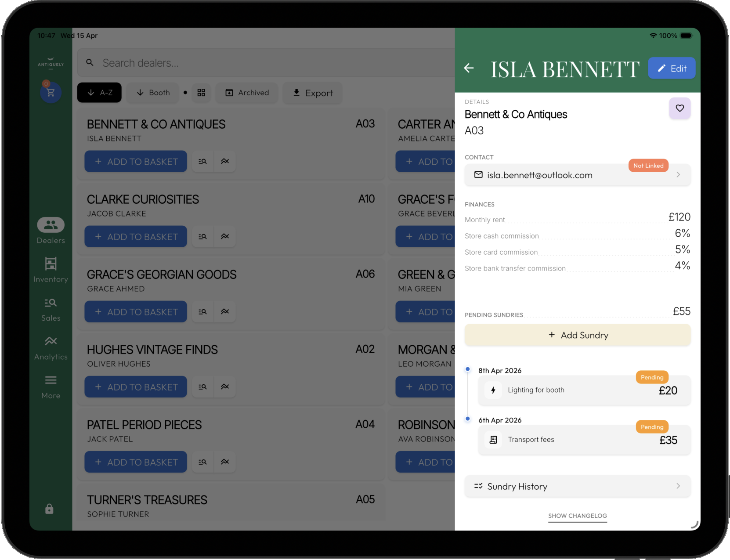Toggle Archived dealers filter
Image resolution: width=730 pixels, height=560 pixels.
pyautogui.click(x=247, y=93)
